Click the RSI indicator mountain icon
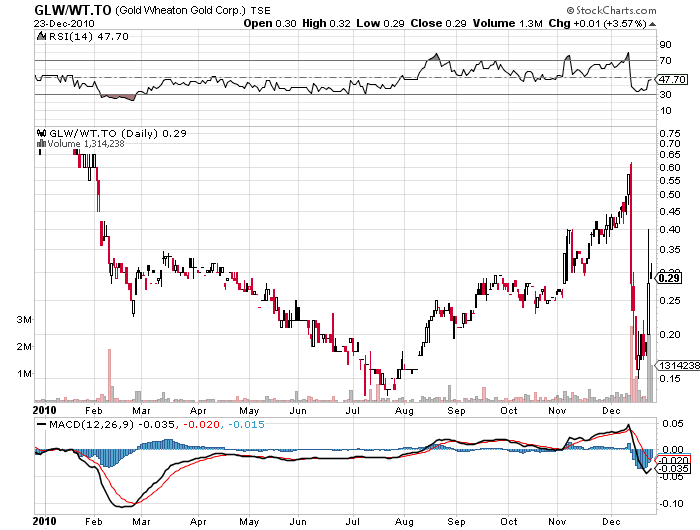The image size is (700, 530). tap(42, 37)
